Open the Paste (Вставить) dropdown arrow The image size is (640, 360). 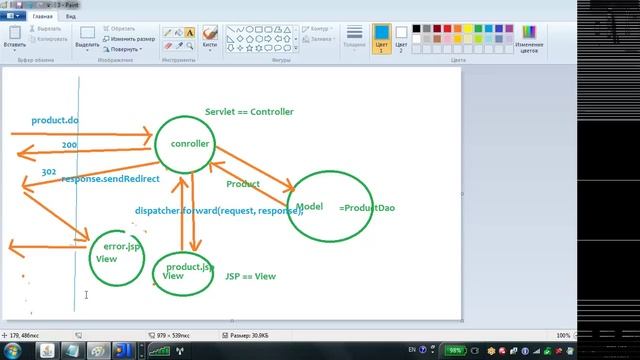pyautogui.click(x=15, y=50)
